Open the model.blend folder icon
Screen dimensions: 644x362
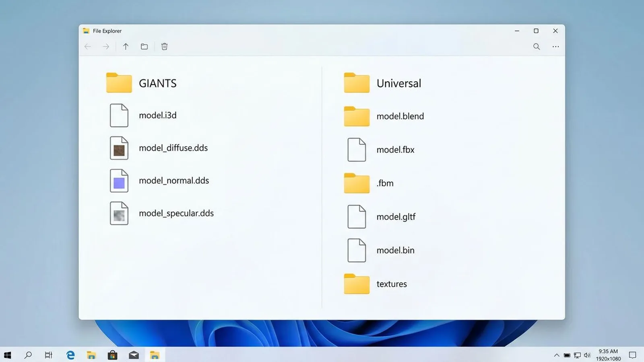[x=357, y=116]
